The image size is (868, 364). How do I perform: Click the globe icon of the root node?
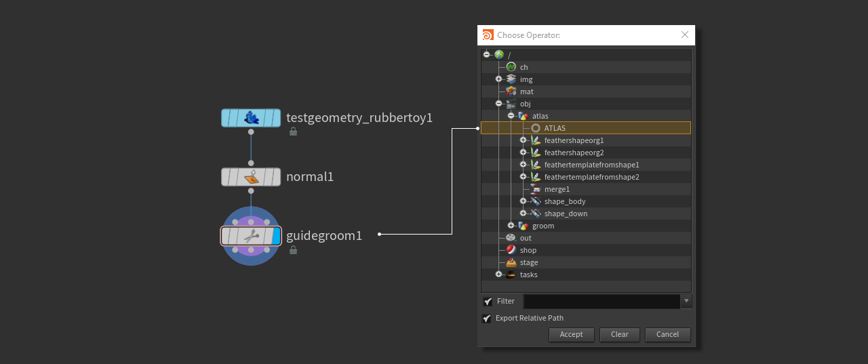point(499,55)
